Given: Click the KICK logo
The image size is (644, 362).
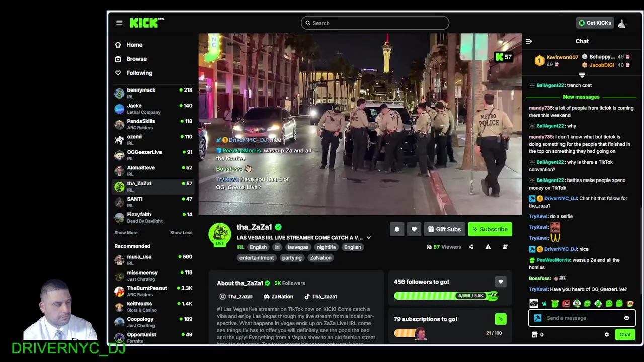Looking at the screenshot, I should (146, 23).
